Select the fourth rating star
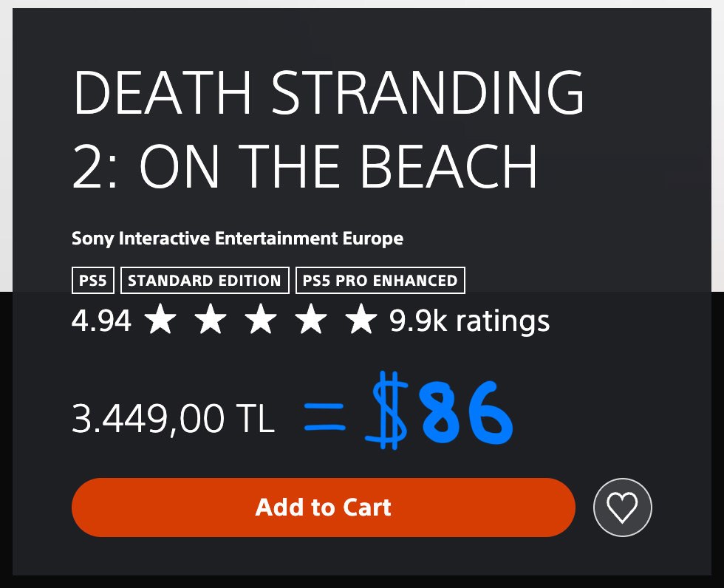The image size is (724, 588). 311,318
